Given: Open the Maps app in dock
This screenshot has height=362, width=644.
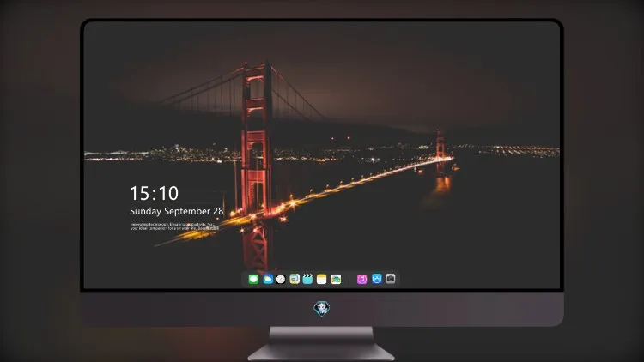Looking at the screenshot, I should (x=295, y=279).
